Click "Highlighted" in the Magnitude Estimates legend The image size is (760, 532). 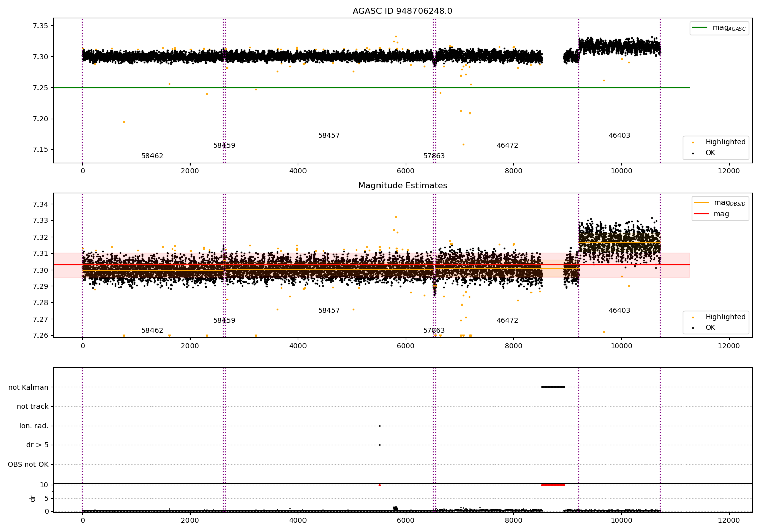pyautogui.click(x=726, y=317)
